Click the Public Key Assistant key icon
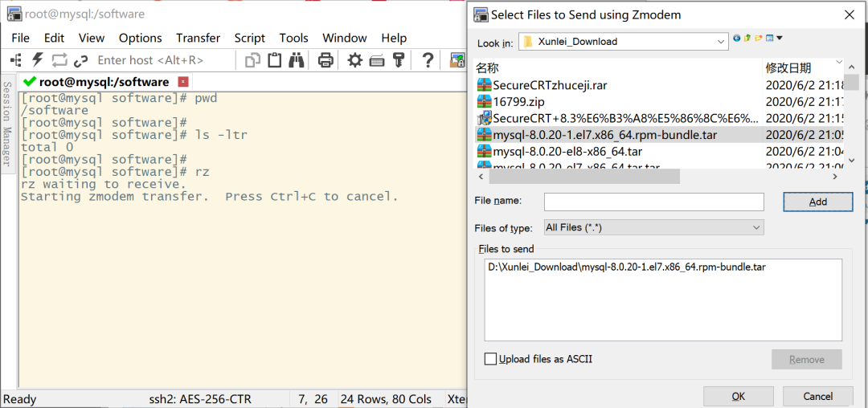Viewport: 868px width, 408px height. [x=399, y=59]
